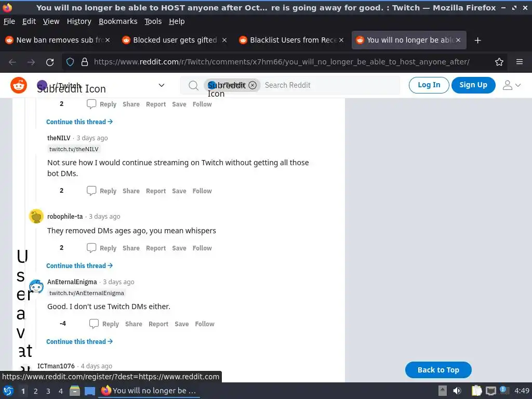Click the network monitor tray icon

[490, 391]
